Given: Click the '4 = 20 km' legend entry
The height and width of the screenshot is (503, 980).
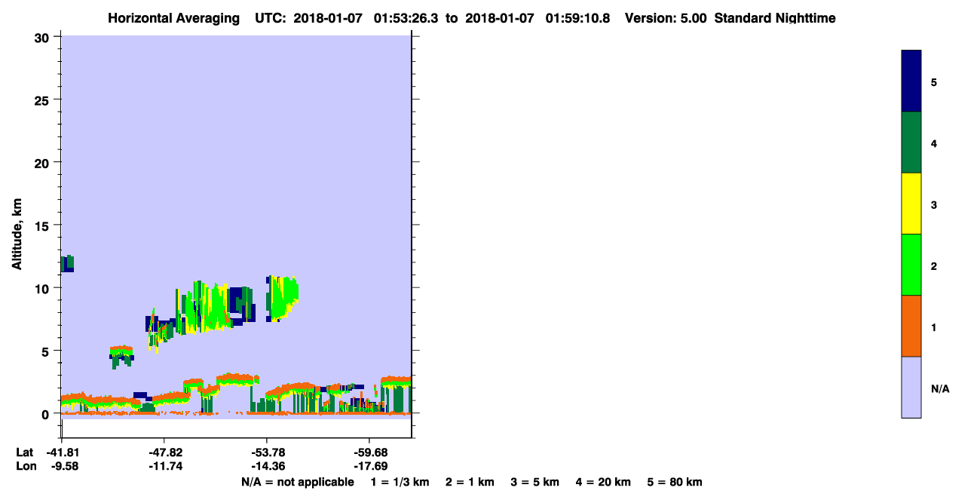Looking at the screenshot, I should [603, 482].
